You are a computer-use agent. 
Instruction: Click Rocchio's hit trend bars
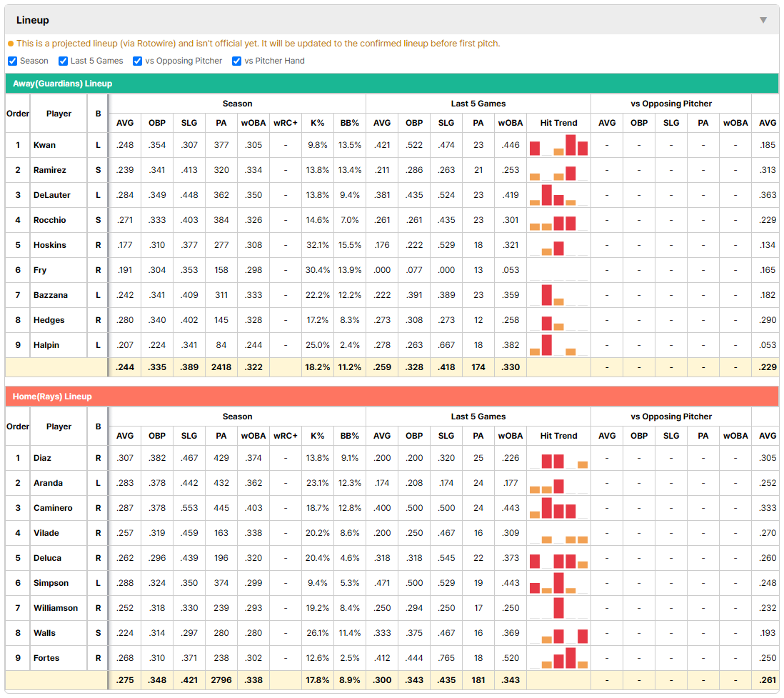pos(558,220)
